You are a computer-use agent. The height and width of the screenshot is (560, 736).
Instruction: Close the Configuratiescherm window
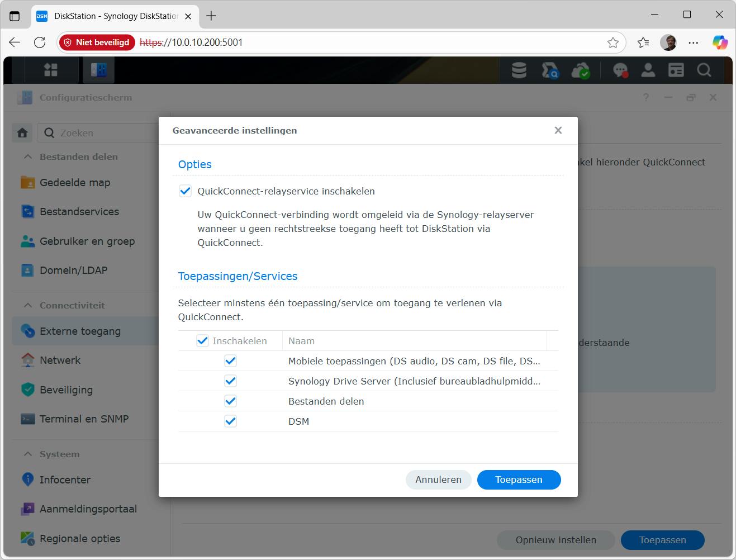click(x=713, y=97)
